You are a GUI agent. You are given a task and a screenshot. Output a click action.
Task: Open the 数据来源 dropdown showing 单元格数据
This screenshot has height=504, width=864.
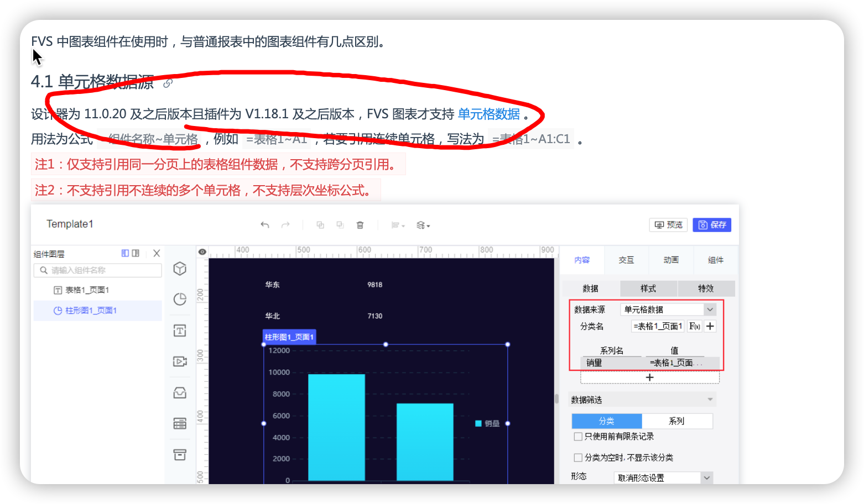click(x=668, y=309)
